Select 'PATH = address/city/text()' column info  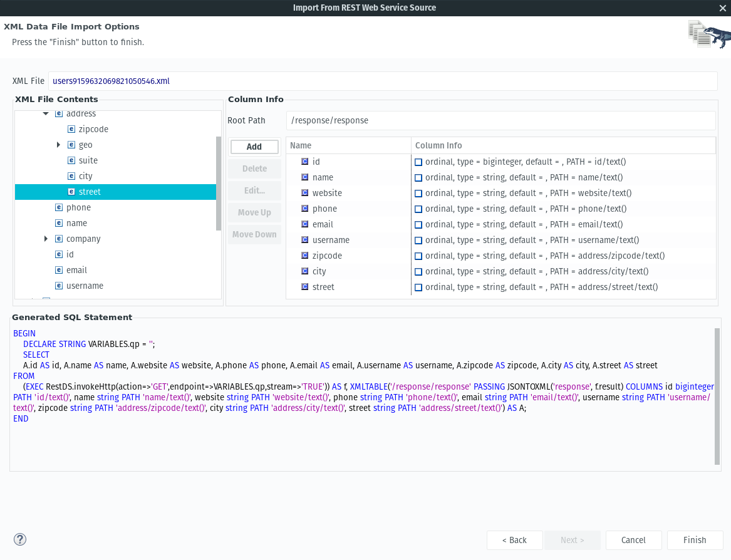[x=599, y=271]
